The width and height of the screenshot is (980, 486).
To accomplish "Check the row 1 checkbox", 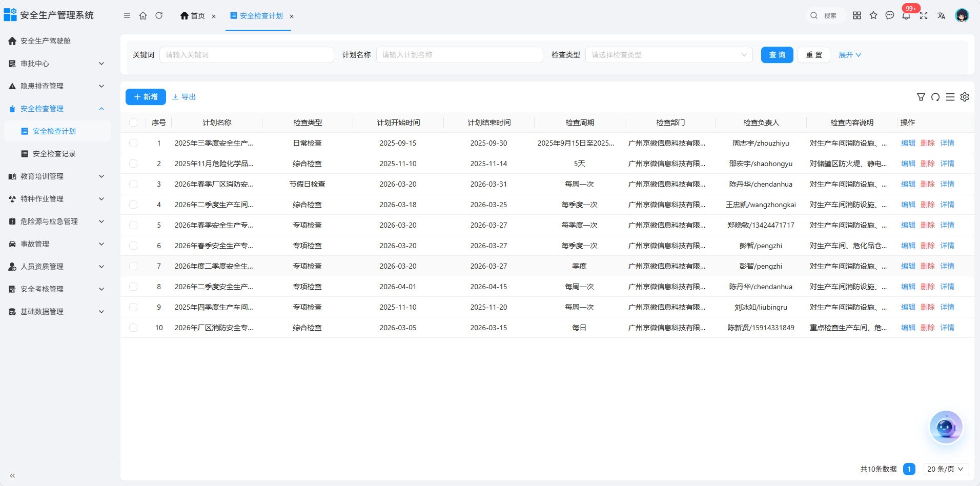I will [x=133, y=143].
